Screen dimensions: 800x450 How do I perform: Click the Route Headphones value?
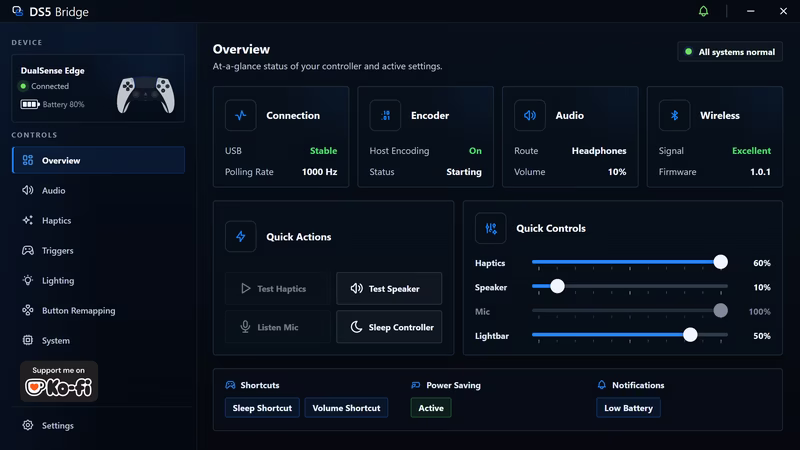click(599, 151)
